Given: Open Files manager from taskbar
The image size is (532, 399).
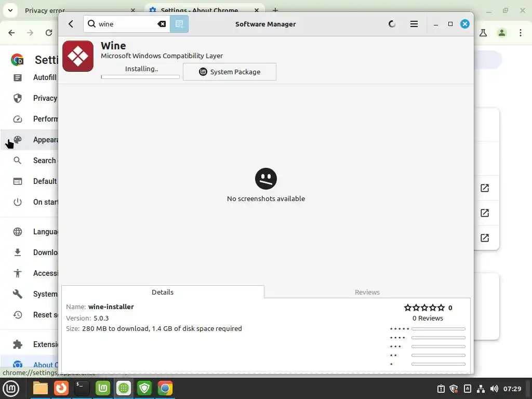Looking at the screenshot, I should pyautogui.click(x=41, y=389).
